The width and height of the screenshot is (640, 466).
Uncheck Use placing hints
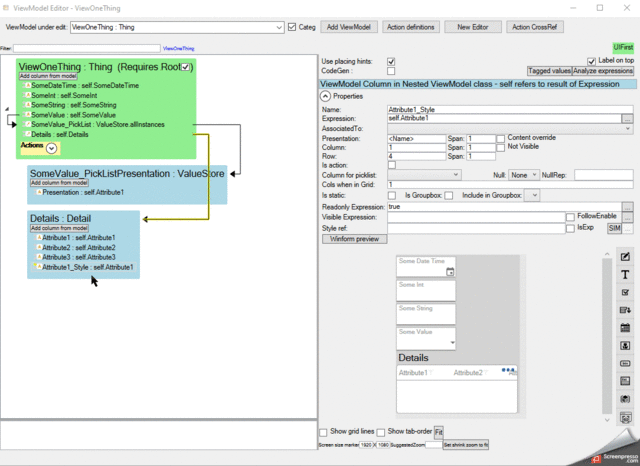391,61
